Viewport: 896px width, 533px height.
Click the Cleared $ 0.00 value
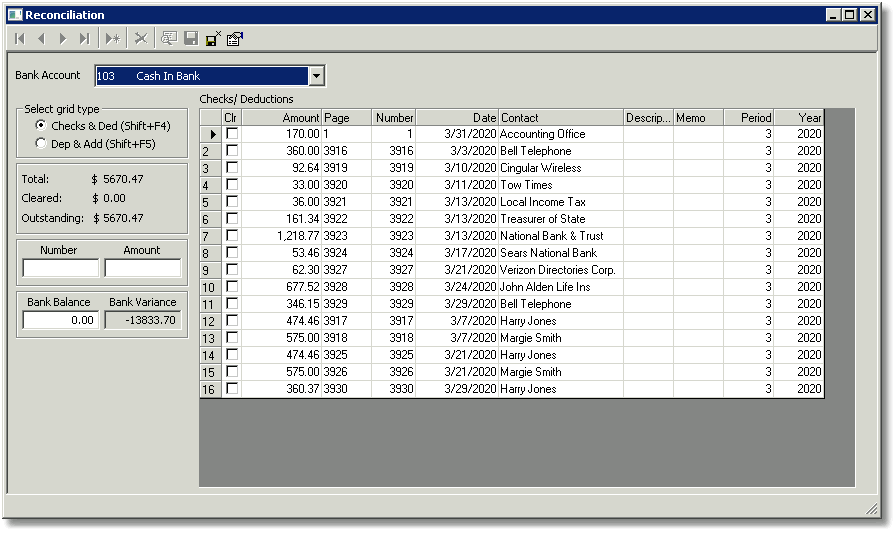tap(109, 198)
